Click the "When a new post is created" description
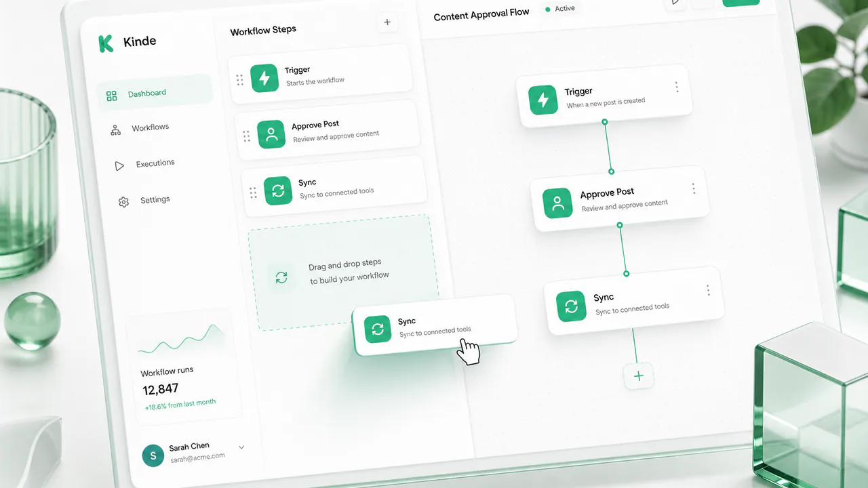The image size is (868, 488). pyautogui.click(x=606, y=103)
